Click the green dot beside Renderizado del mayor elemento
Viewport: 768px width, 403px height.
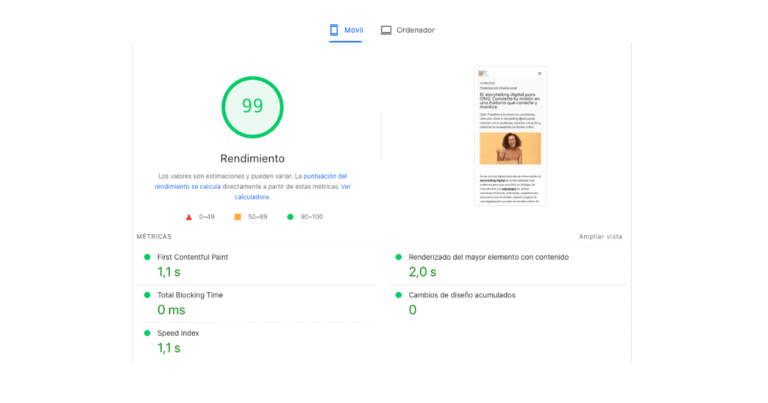tap(399, 257)
